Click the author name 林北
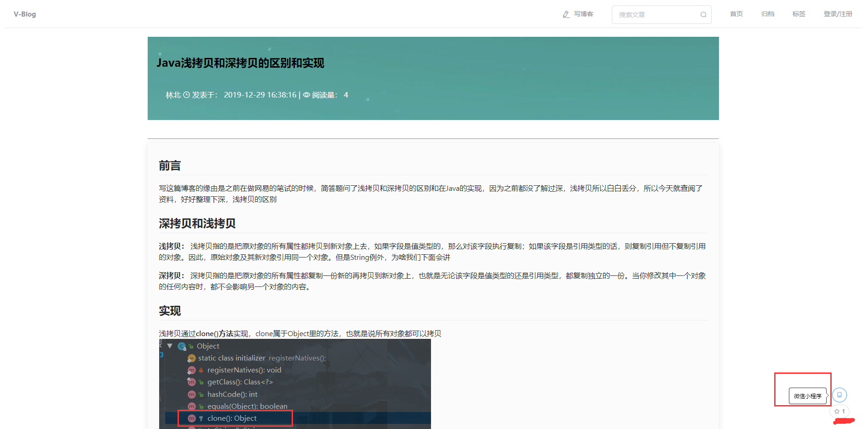Image resolution: width=868 pixels, height=429 pixels. (x=172, y=95)
